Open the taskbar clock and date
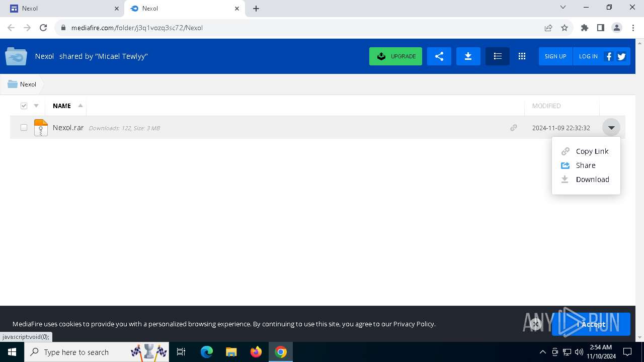644x362 pixels. (601, 352)
